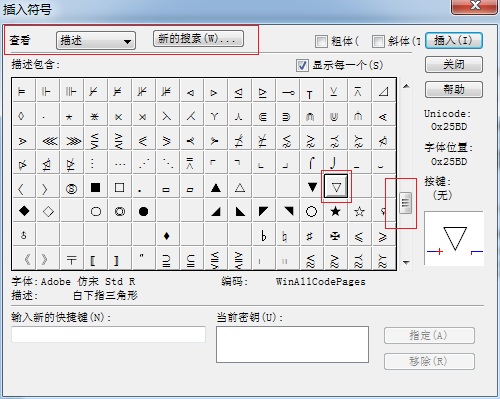
Task: Pick the large white circle beside black star
Action: click(x=311, y=211)
